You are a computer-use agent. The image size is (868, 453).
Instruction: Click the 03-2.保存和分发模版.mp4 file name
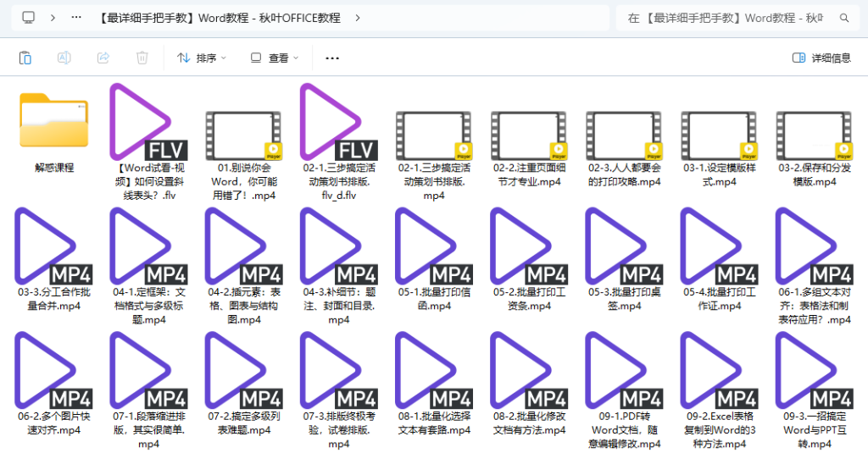[x=815, y=174]
